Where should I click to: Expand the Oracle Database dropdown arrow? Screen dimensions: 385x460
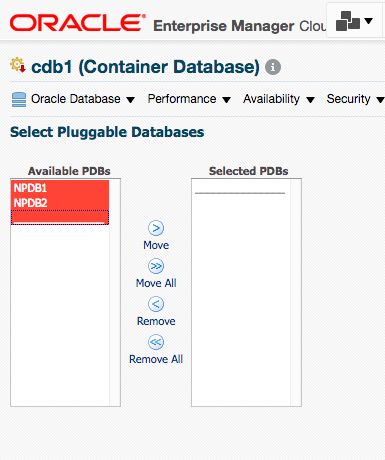click(131, 100)
